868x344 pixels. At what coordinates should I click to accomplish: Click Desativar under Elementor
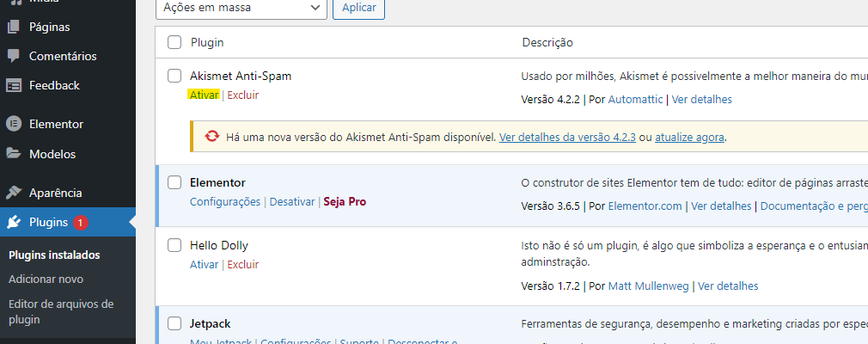(x=292, y=201)
